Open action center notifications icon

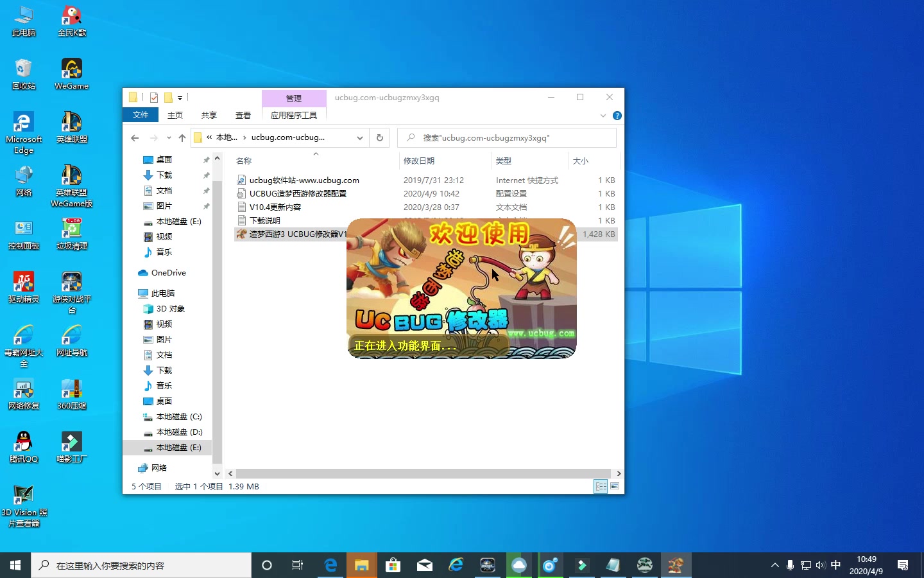[x=903, y=565]
